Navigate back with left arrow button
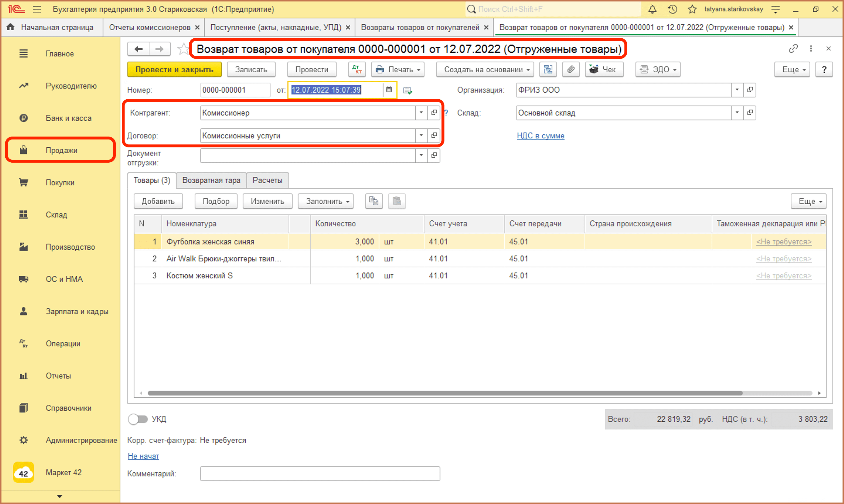 point(139,49)
